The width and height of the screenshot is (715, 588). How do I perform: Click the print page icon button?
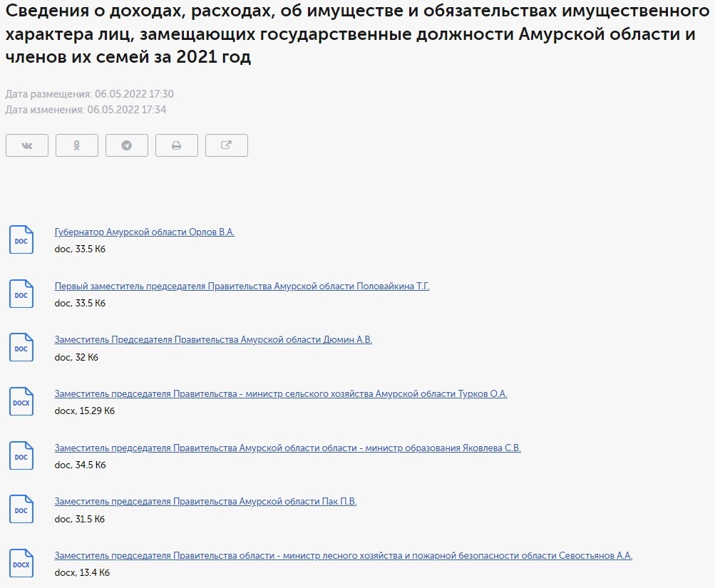[x=177, y=145]
